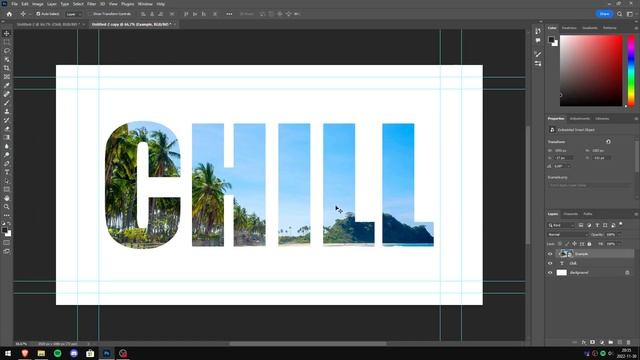This screenshot has height=360, width=640.
Task: Click the blue Share button
Action: point(604,14)
